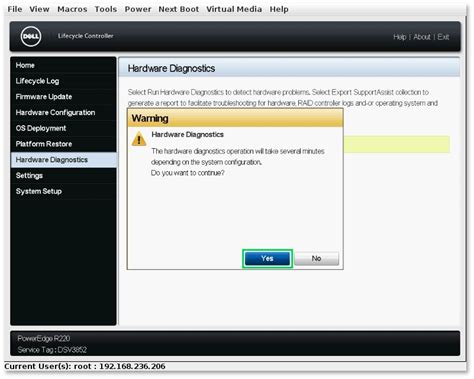Open the Macros menu
474x379 pixels.
click(72, 9)
